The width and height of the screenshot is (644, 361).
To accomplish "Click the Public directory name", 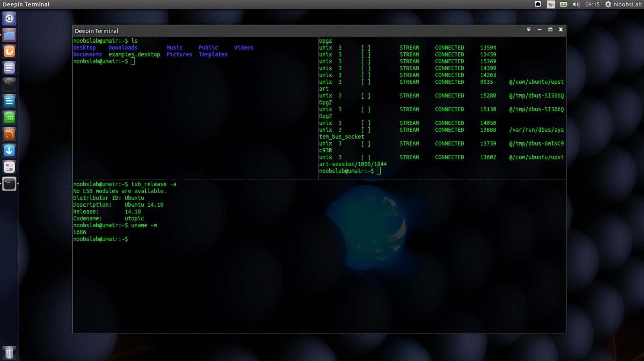I will tap(208, 48).
